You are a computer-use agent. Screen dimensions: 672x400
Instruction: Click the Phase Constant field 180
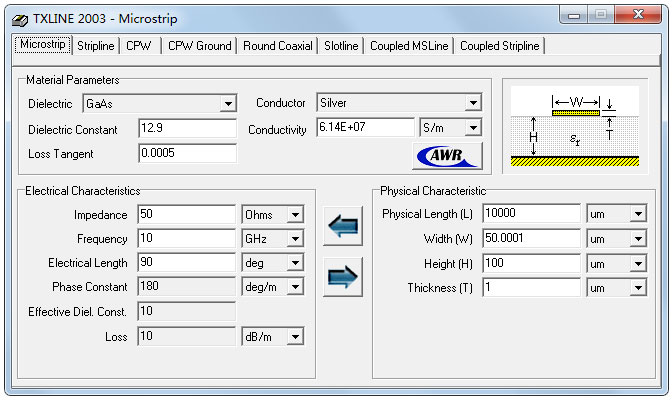pos(186,286)
